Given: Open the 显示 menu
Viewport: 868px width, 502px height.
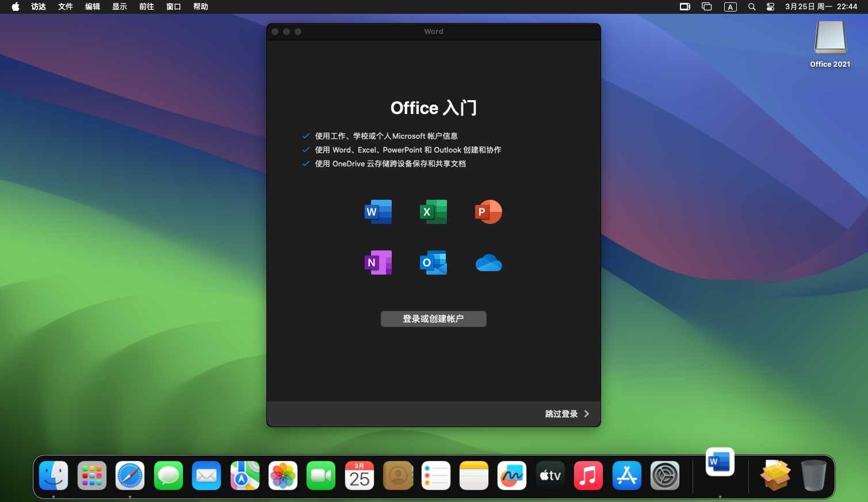Looking at the screenshot, I should coord(120,7).
